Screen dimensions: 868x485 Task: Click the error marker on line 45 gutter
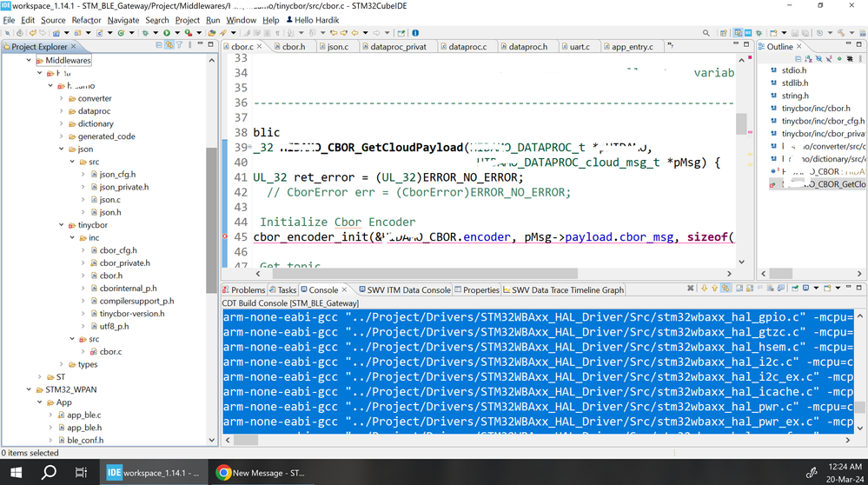[x=225, y=237]
